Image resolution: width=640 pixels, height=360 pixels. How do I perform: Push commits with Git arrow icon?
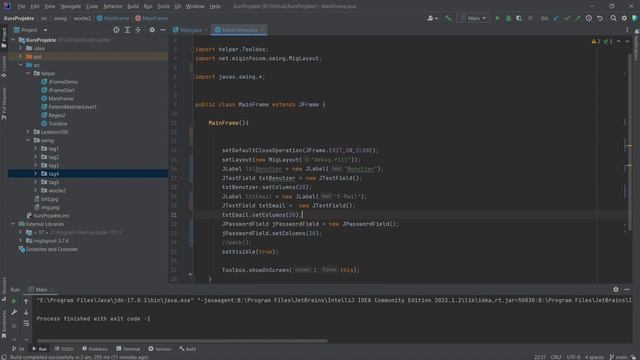578,18
